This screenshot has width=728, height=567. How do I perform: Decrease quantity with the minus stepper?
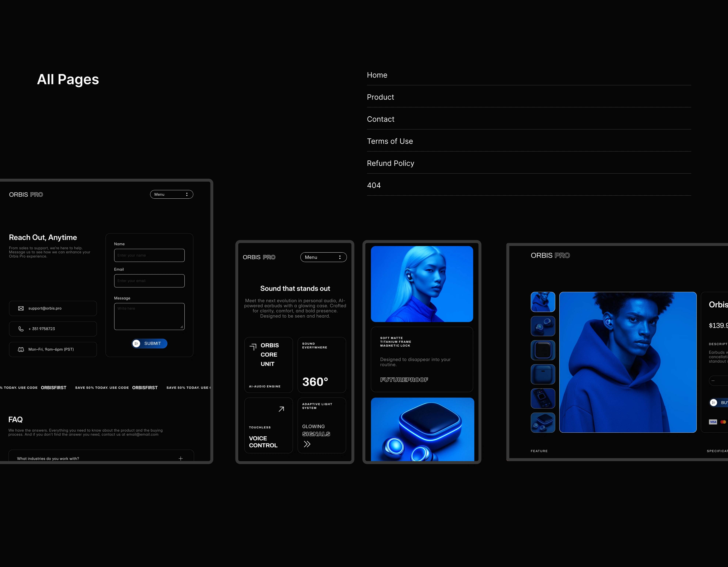(713, 381)
